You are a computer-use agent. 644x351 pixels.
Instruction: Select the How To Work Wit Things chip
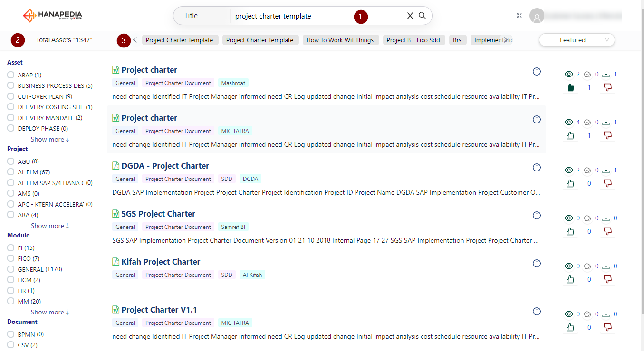pyautogui.click(x=340, y=40)
